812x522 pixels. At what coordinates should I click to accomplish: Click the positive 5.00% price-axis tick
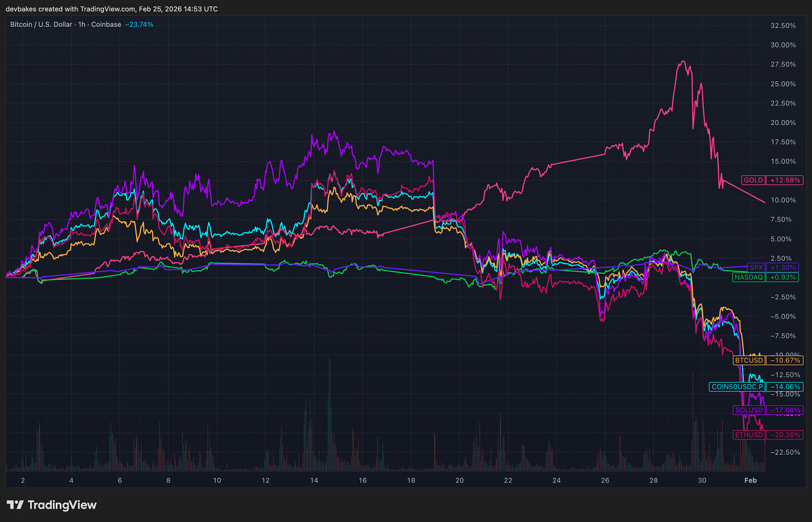(x=781, y=239)
